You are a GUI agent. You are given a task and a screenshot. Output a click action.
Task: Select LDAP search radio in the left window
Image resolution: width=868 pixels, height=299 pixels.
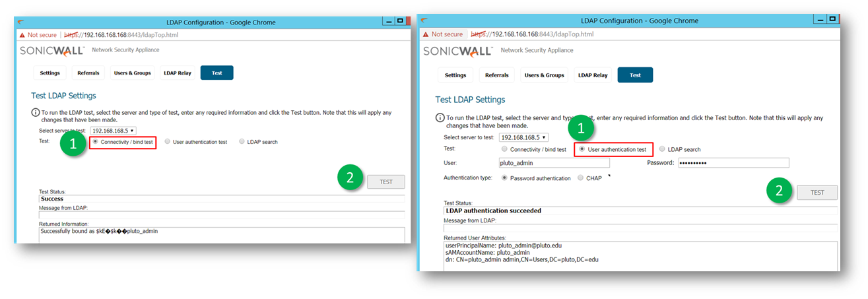click(x=242, y=142)
